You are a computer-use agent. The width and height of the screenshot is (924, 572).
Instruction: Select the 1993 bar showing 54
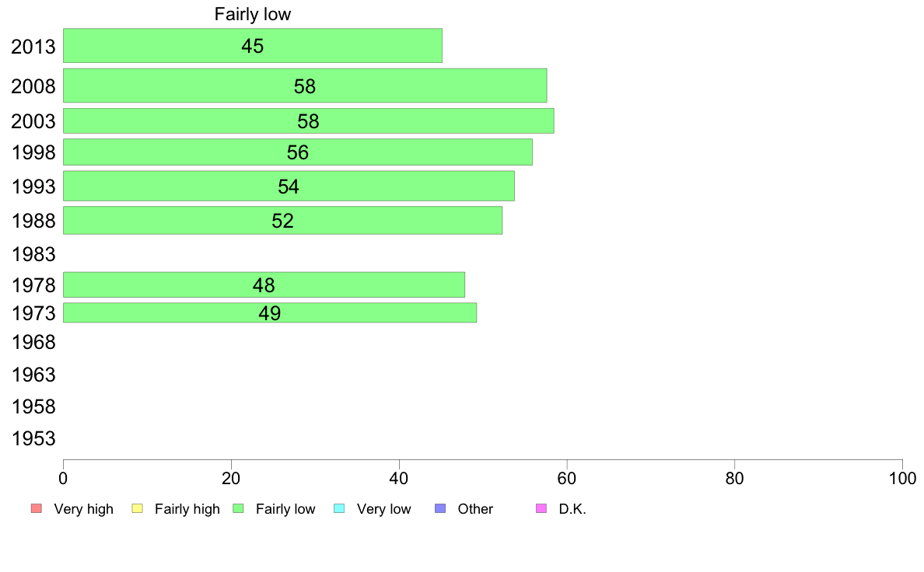click(289, 187)
